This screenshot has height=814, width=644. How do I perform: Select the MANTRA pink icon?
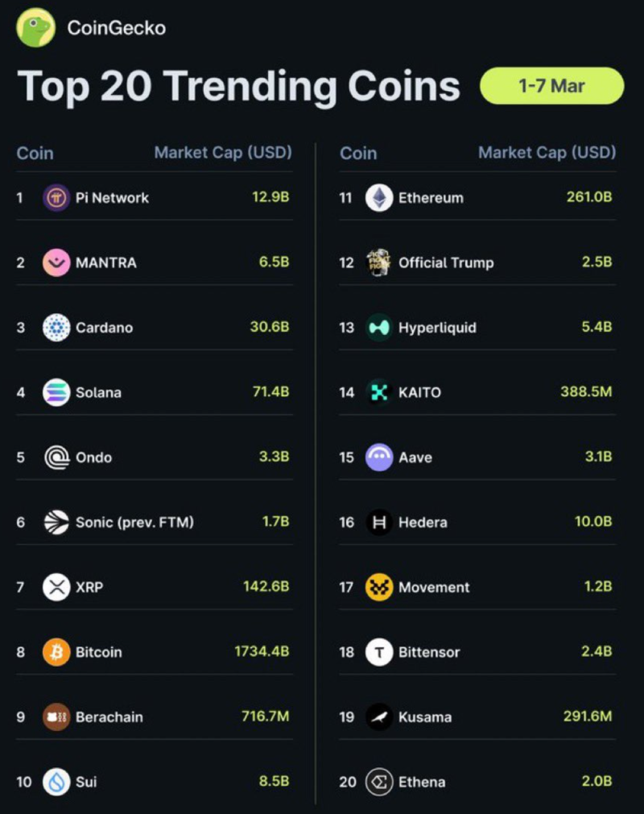[x=56, y=262]
